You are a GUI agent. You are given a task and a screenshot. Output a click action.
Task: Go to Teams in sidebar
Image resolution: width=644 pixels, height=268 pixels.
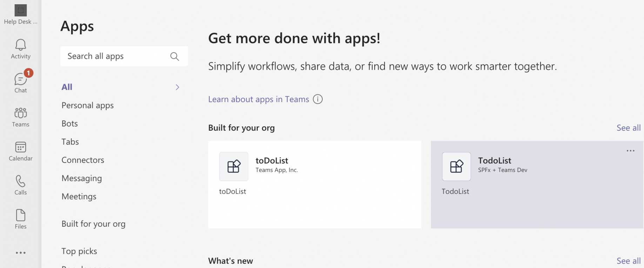[x=21, y=114]
